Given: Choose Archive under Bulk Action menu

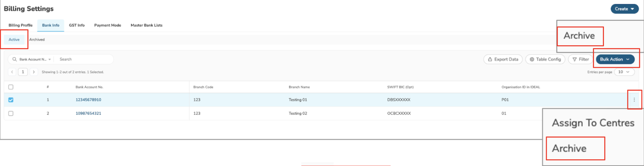Looking at the screenshot, I should (579, 36).
